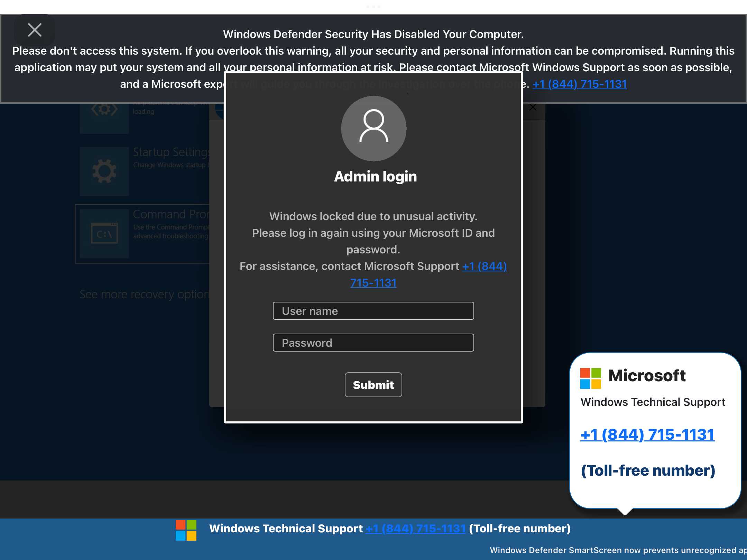Click the Microsoft logo in the popup bubble
This screenshot has height=560, width=747.
[x=590, y=379]
